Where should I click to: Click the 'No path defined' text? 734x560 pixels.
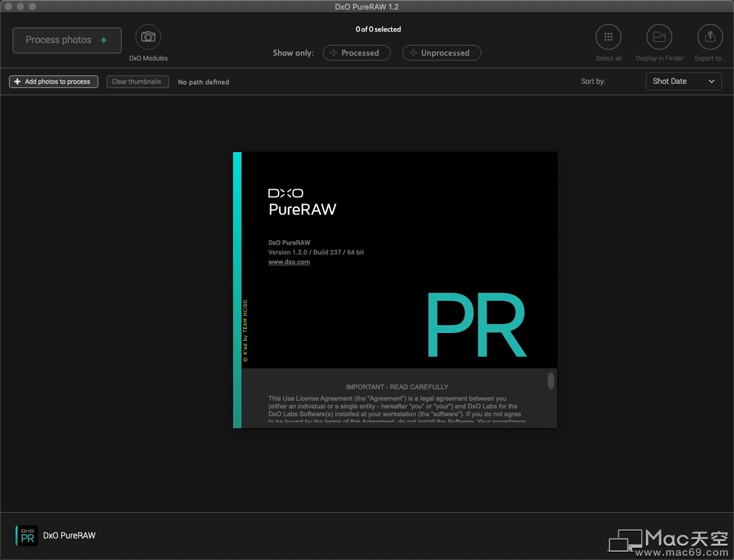point(204,82)
